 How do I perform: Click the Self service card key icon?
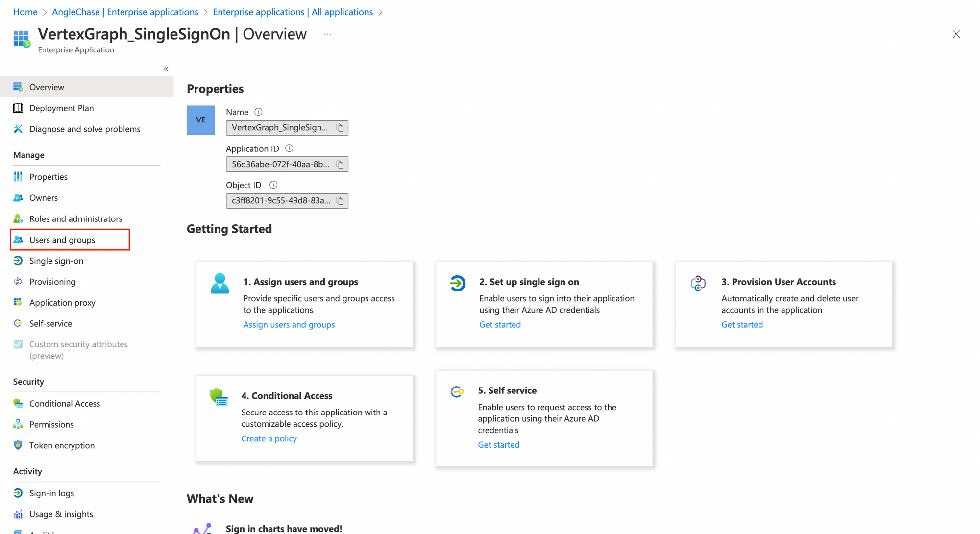pyautogui.click(x=457, y=391)
